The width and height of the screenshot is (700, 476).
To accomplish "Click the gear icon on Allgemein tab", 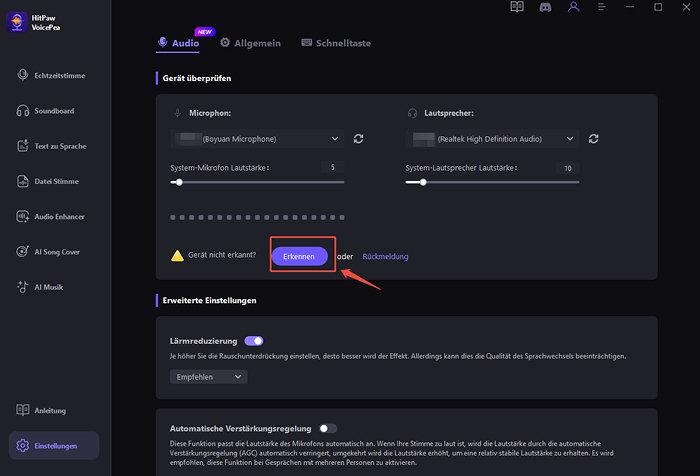I will [x=225, y=42].
